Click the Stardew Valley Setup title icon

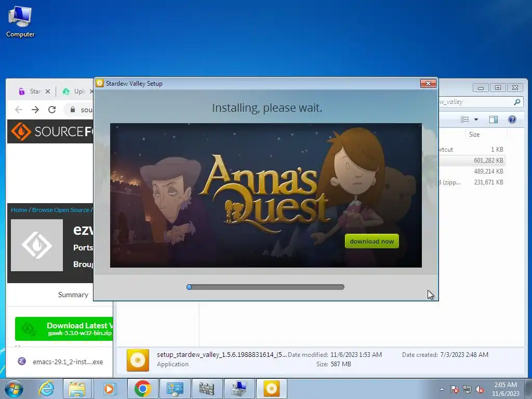[100, 84]
